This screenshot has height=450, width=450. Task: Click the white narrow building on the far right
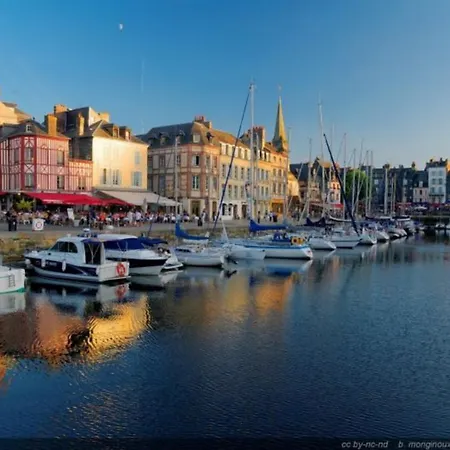coord(437,181)
